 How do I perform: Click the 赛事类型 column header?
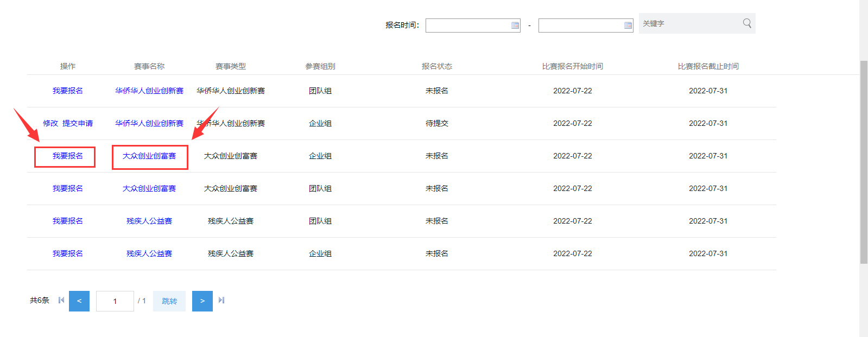231,66
